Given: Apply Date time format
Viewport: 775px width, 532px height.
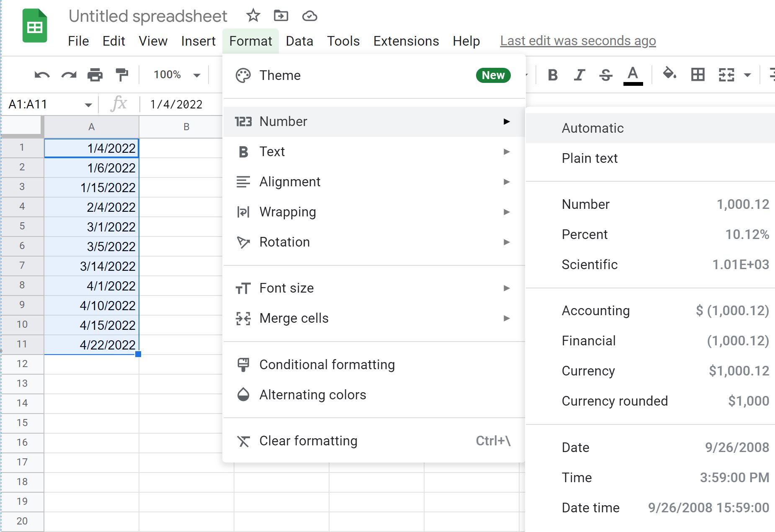Looking at the screenshot, I should click(650, 508).
